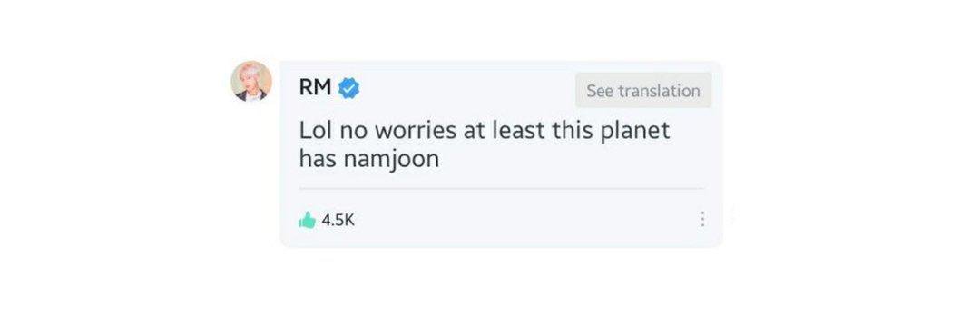Expand more actions via vertical ellipsis
The height and width of the screenshot is (327, 980).
(702, 220)
